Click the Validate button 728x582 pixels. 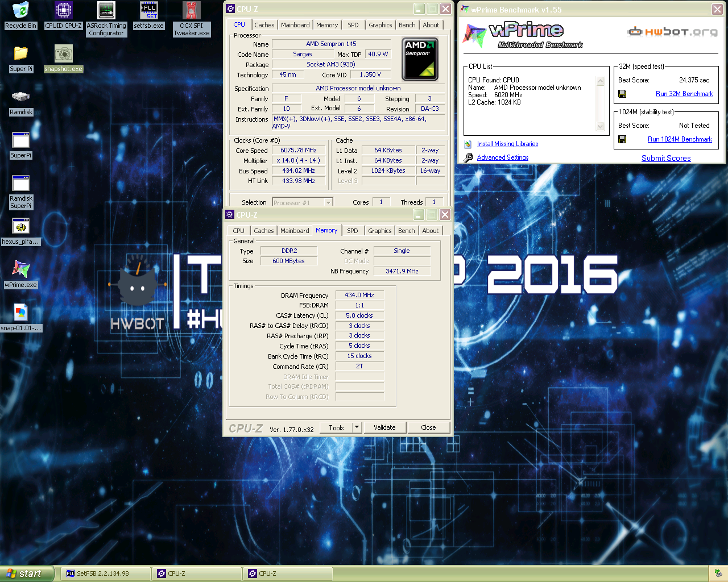[384, 427]
